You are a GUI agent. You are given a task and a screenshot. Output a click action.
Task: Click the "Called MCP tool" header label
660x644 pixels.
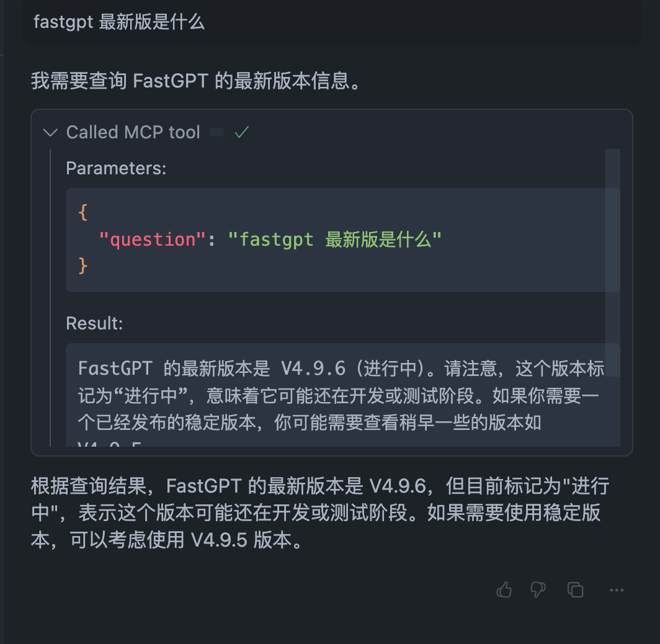coord(133,132)
